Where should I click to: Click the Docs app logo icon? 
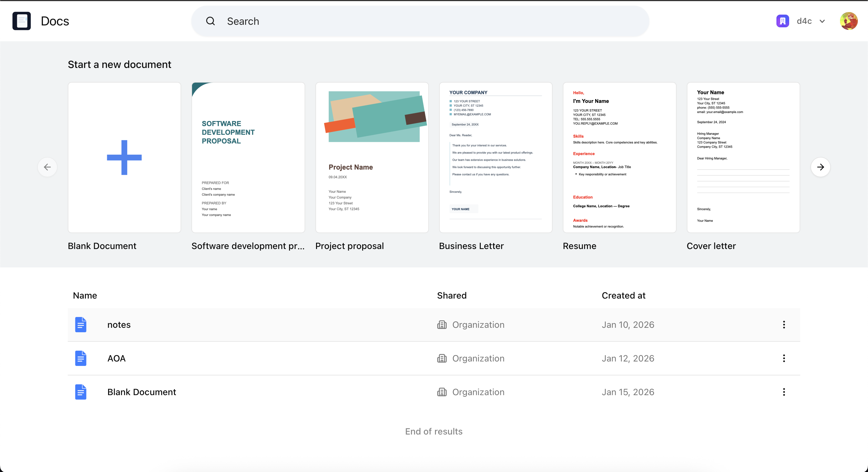point(22,21)
